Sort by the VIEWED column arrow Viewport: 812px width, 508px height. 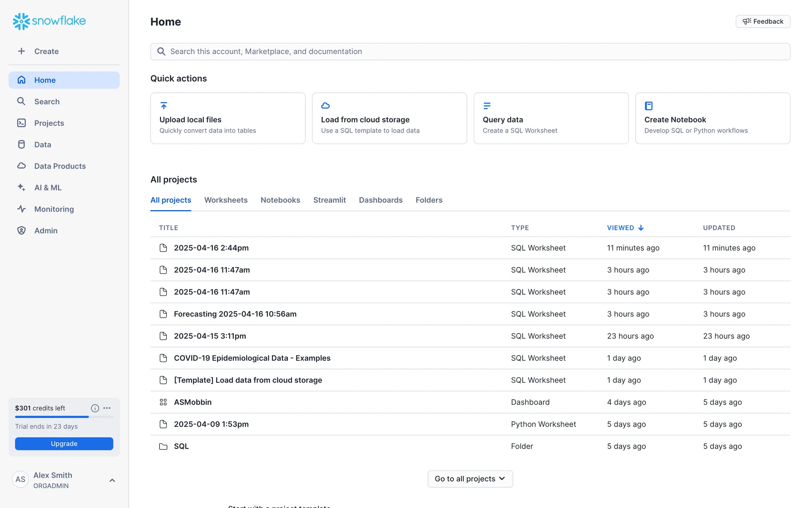(x=641, y=228)
